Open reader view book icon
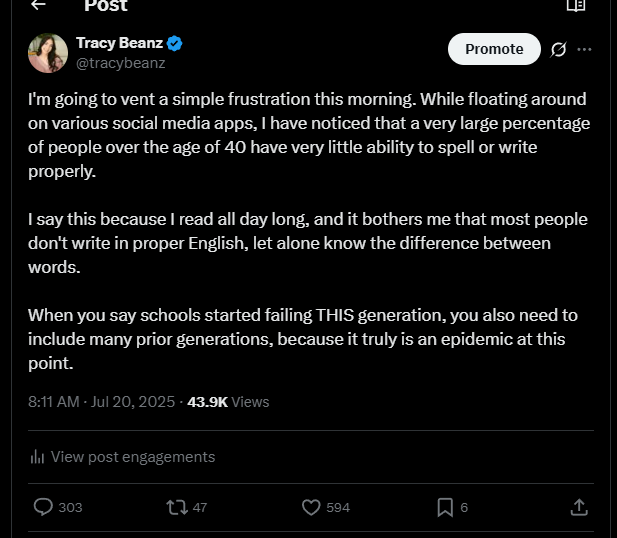 pos(575,5)
